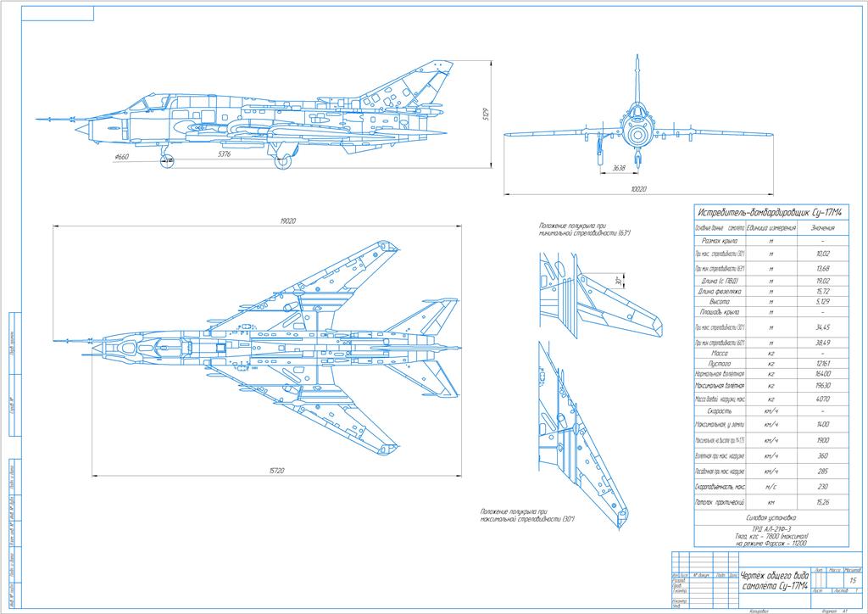The height and width of the screenshot is (614, 868).
Task: Click the value 19,02 in the table
Action: point(823,282)
